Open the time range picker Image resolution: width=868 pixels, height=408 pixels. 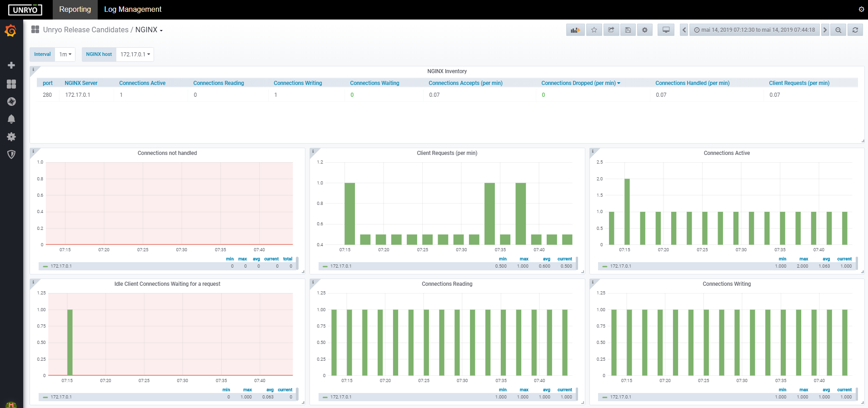click(754, 30)
